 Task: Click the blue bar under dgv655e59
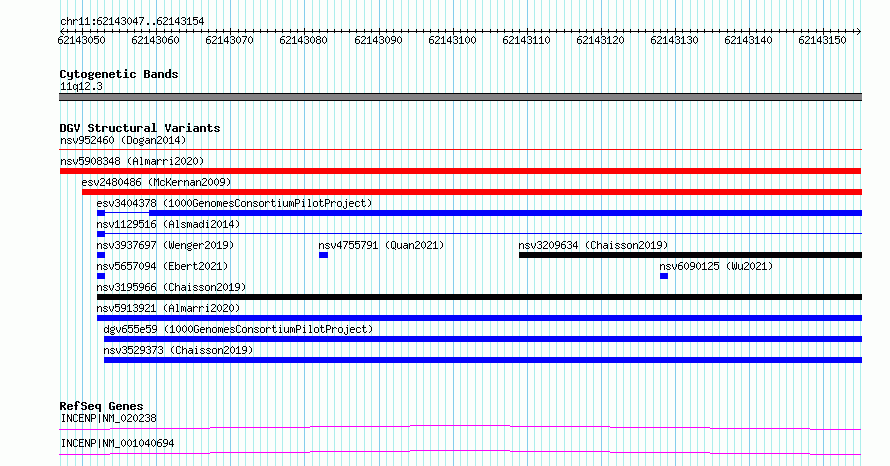[x=483, y=339]
